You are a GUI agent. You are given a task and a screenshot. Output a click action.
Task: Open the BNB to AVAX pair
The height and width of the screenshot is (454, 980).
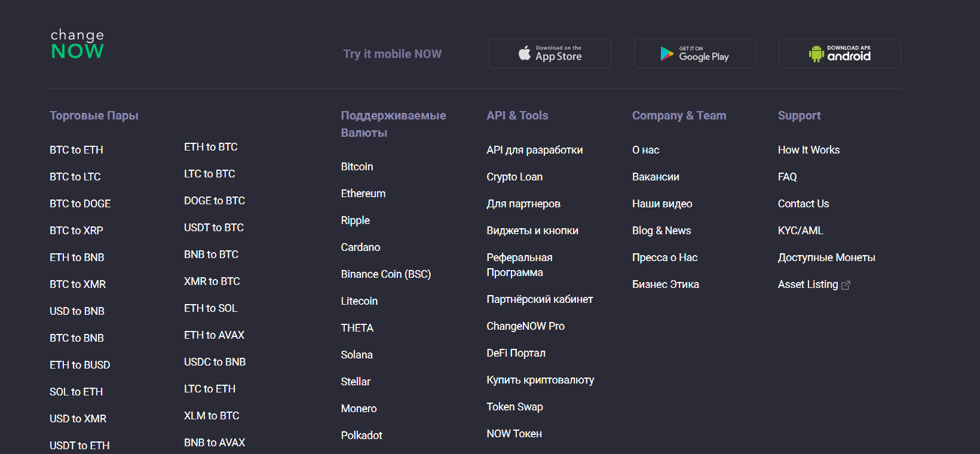point(215,443)
